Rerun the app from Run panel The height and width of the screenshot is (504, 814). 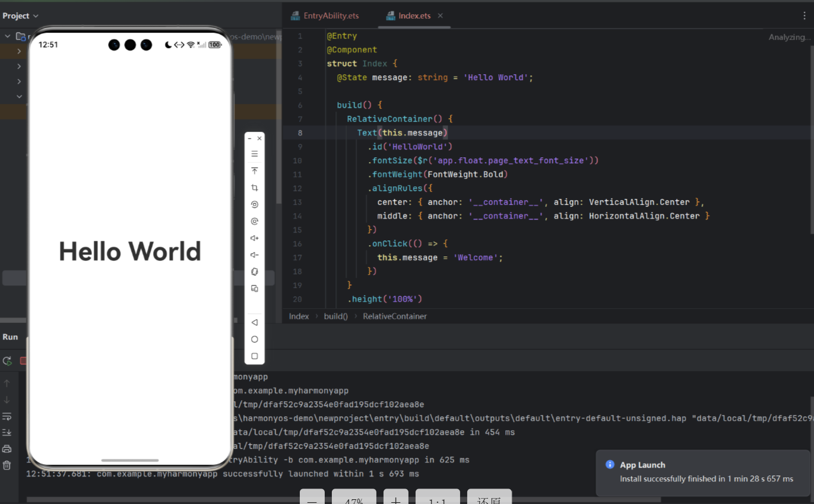tap(7, 361)
